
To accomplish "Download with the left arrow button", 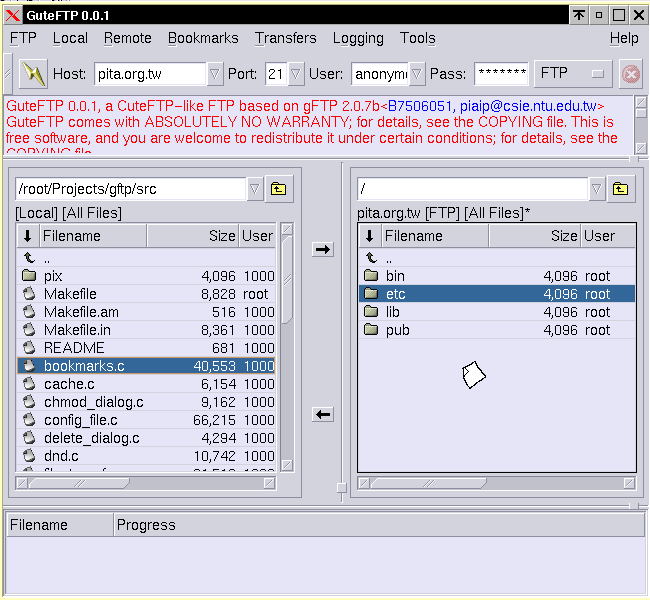I will (x=323, y=414).
